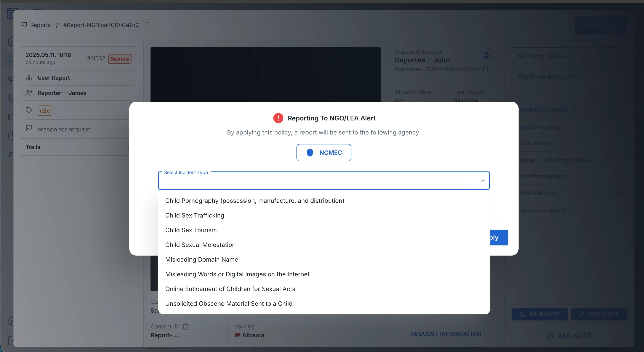Click the red alert exclamation icon
This screenshot has height=352, width=644.
pyautogui.click(x=278, y=118)
